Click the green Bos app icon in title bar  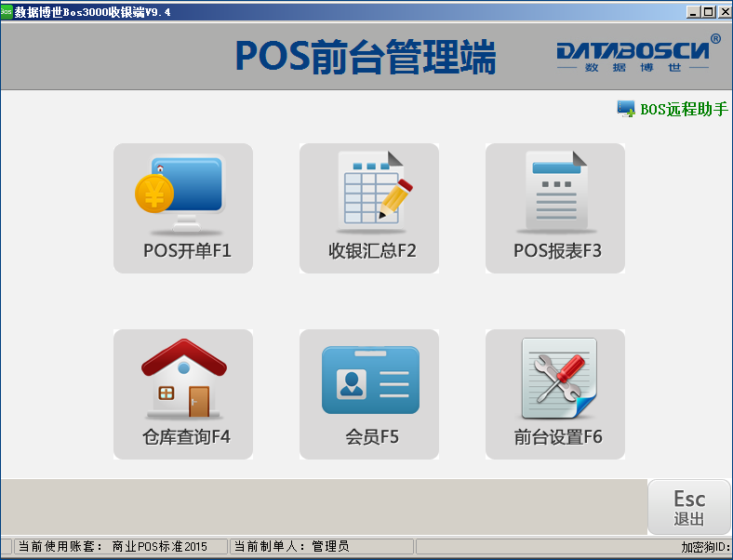pyautogui.click(x=7, y=12)
